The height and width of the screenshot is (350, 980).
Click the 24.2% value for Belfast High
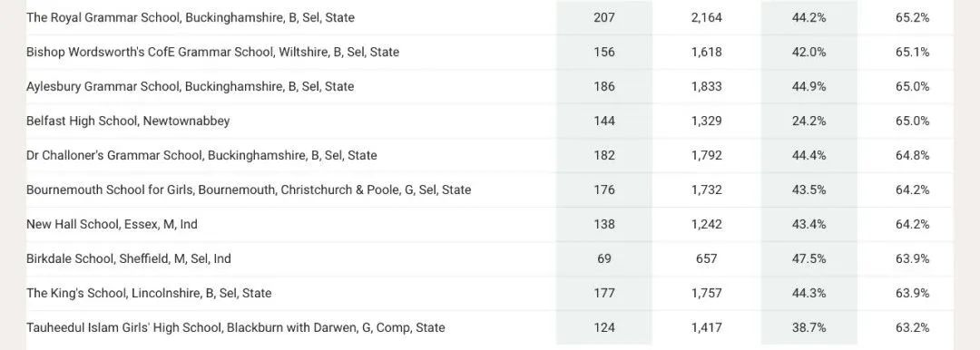[x=808, y=121]
